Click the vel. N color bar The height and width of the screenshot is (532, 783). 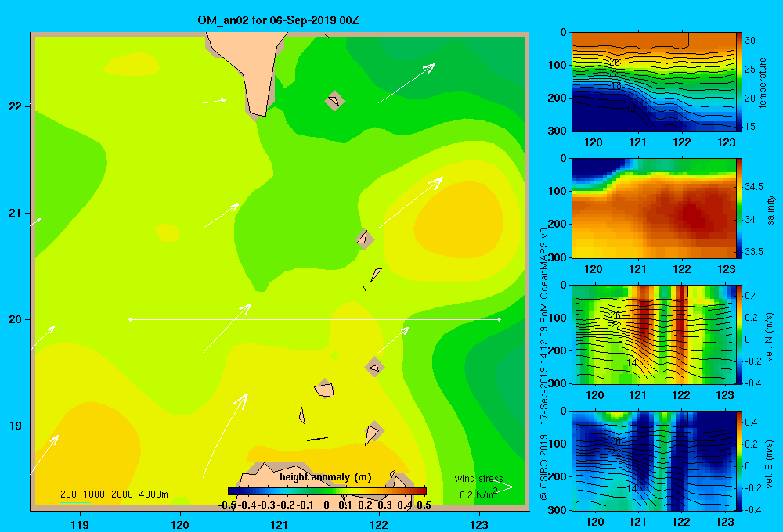[x=739, y=335]
